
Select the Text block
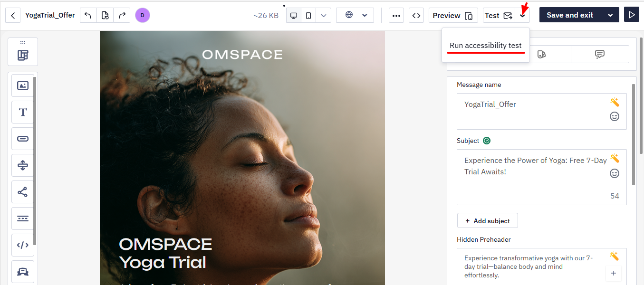[23, 112]
